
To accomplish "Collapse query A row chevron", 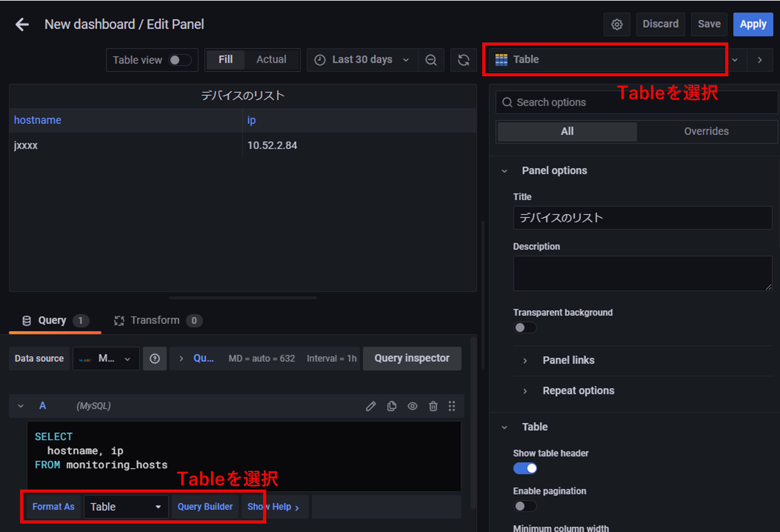I will pos(21,406).
